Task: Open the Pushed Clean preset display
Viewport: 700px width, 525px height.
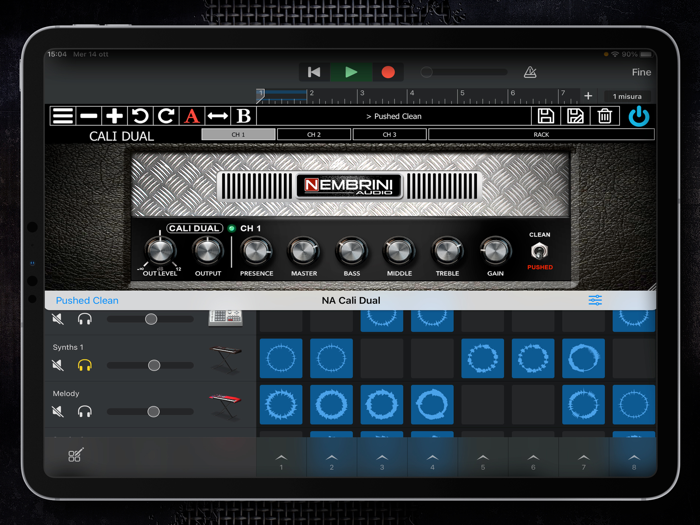Action: pyautogui.click(x=394, y=116)
